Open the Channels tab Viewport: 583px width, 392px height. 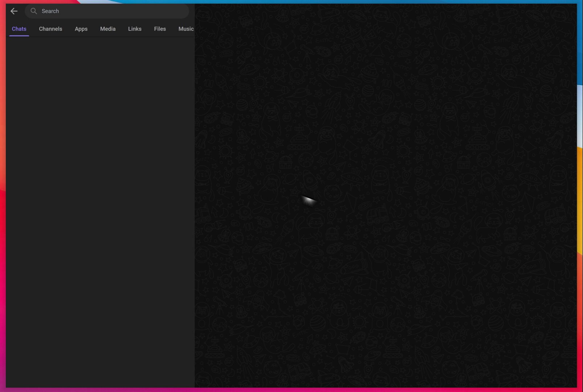[50, 29]
